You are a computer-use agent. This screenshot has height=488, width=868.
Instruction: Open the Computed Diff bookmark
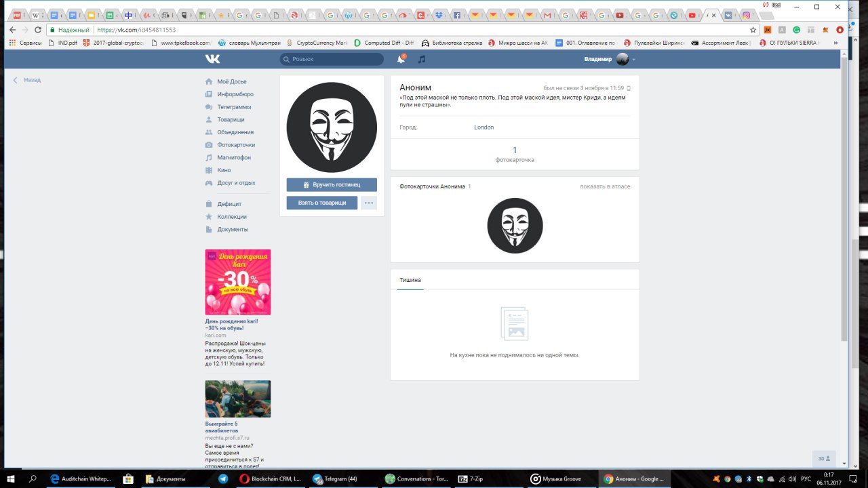click(x=383, y=43)
